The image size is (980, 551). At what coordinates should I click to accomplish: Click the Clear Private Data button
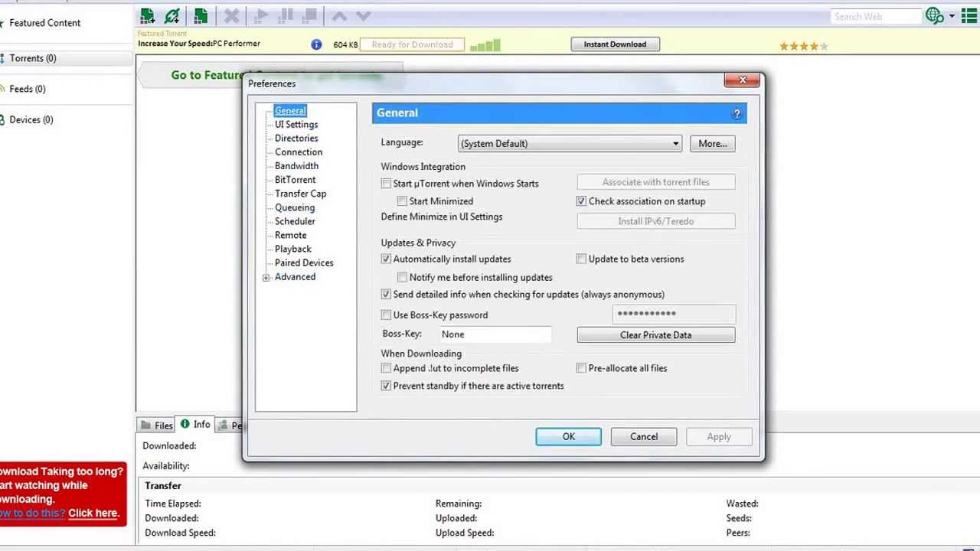click(656, 335)
